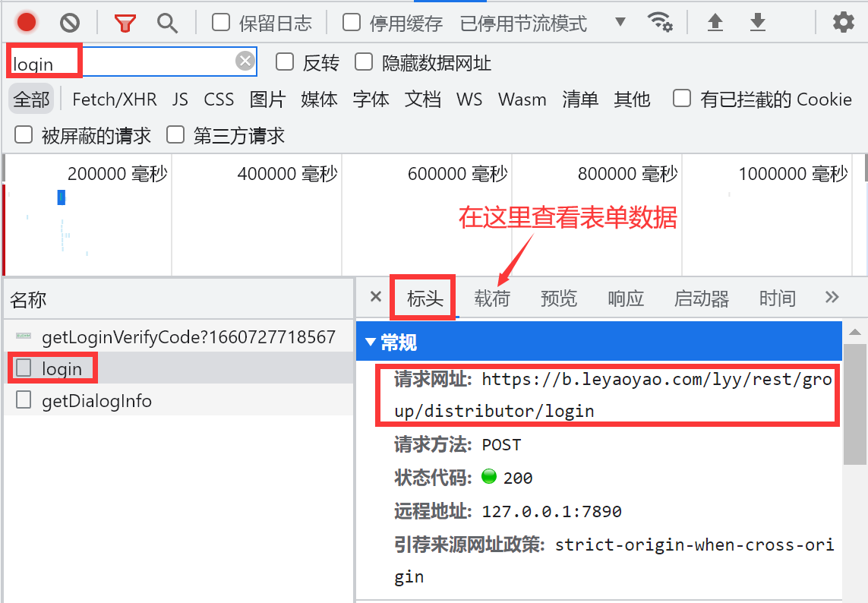Open the throttling mode dropdown arrow

(x=620, y=22)
